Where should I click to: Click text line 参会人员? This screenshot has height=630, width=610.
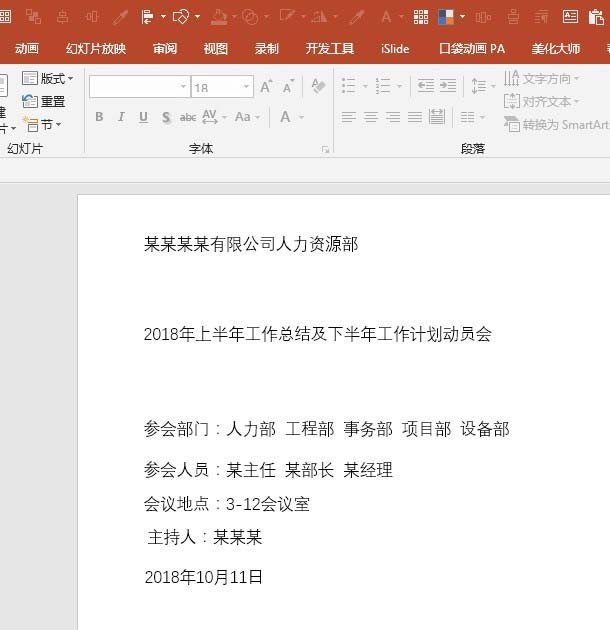[268, 470]
